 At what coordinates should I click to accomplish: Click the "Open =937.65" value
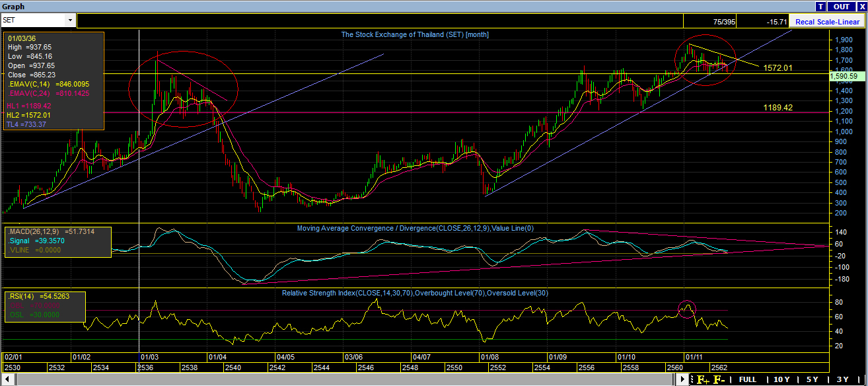[31, 65]
